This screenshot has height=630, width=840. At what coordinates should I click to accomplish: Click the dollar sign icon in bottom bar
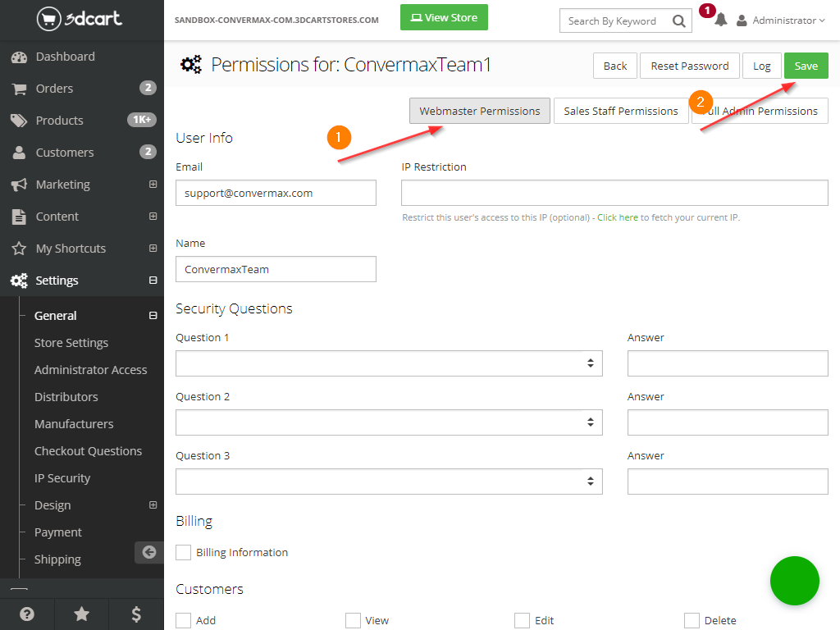click(x=136, y=614)
